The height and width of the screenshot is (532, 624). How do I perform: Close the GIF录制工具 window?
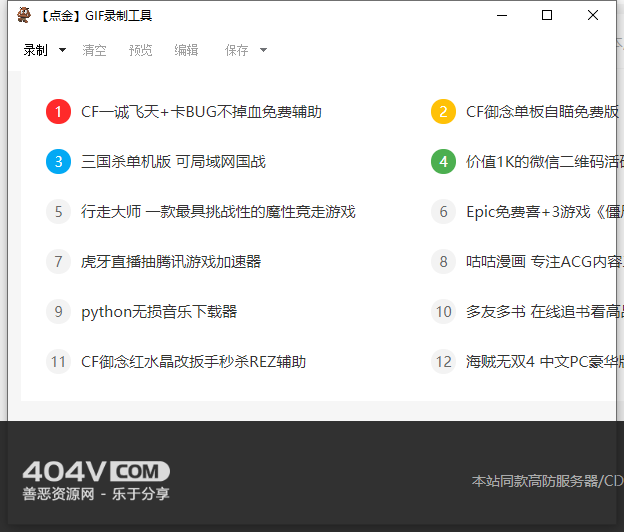pos(593,16)
